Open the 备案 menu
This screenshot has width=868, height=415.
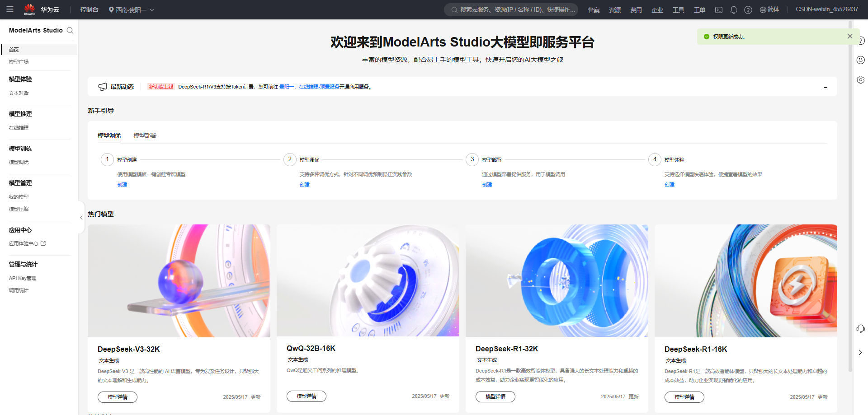594,10
